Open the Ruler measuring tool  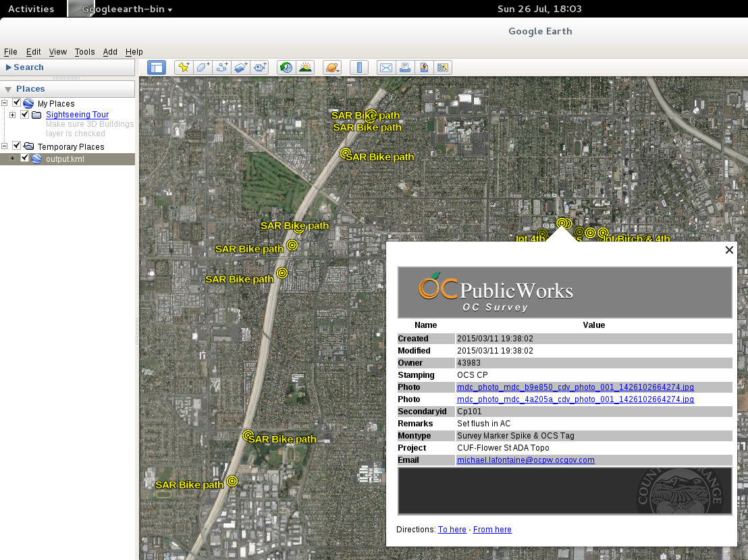359,67
